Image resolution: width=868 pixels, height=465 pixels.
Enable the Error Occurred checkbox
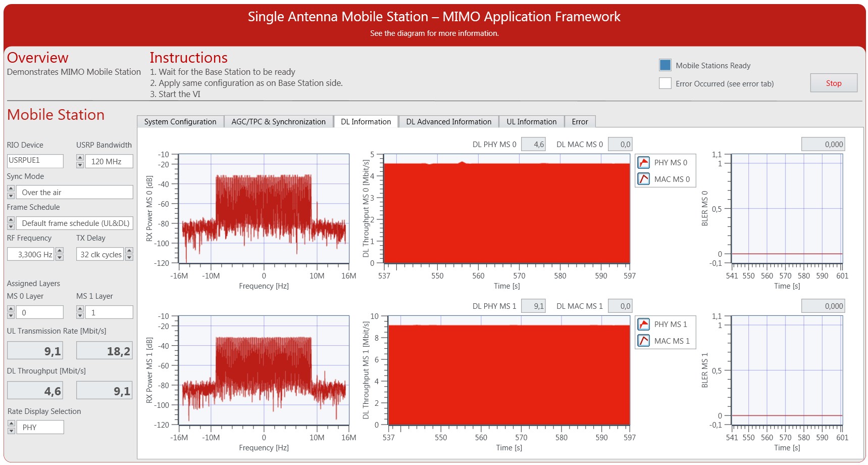[665, 83]
